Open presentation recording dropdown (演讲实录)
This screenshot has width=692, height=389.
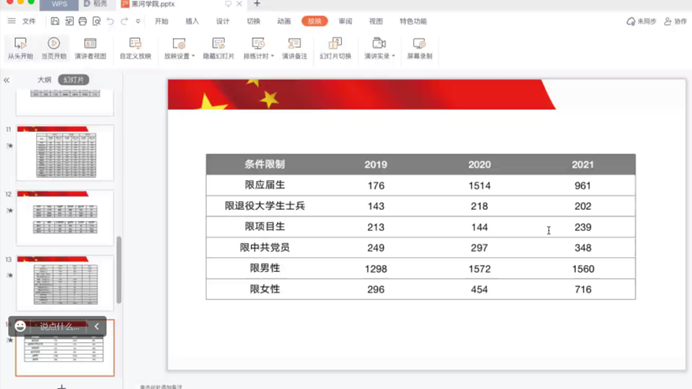[x=379, y=48]
